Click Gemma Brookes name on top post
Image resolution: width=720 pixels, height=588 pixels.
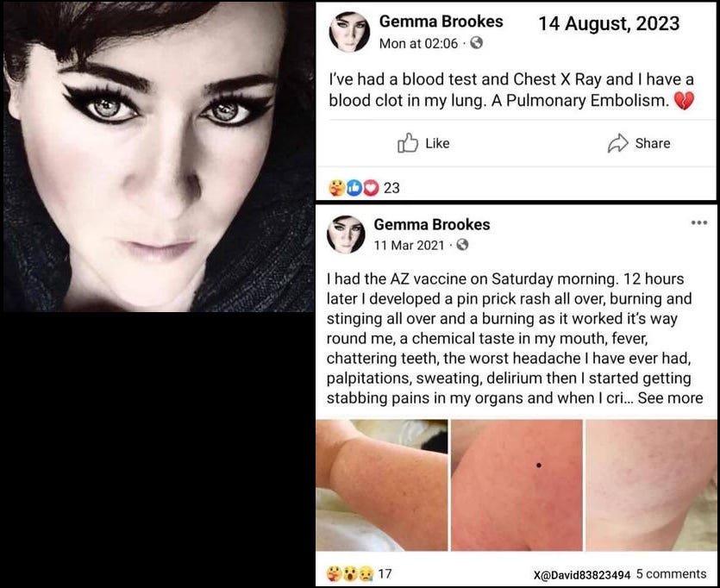point(441,21)
